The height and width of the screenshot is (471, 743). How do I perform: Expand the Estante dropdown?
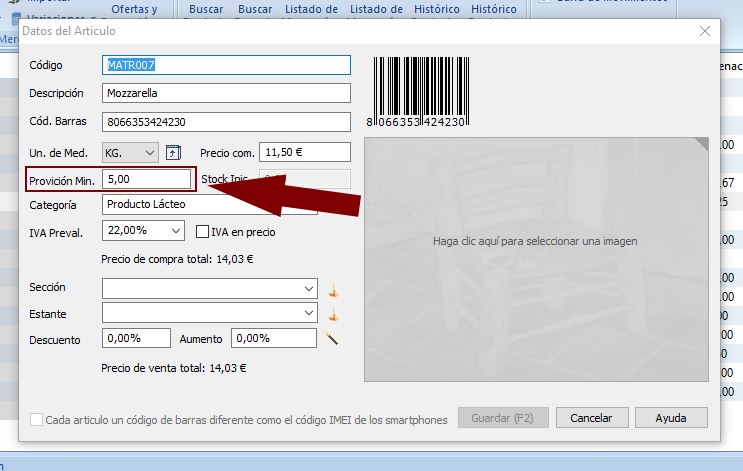tap(309, 313)
